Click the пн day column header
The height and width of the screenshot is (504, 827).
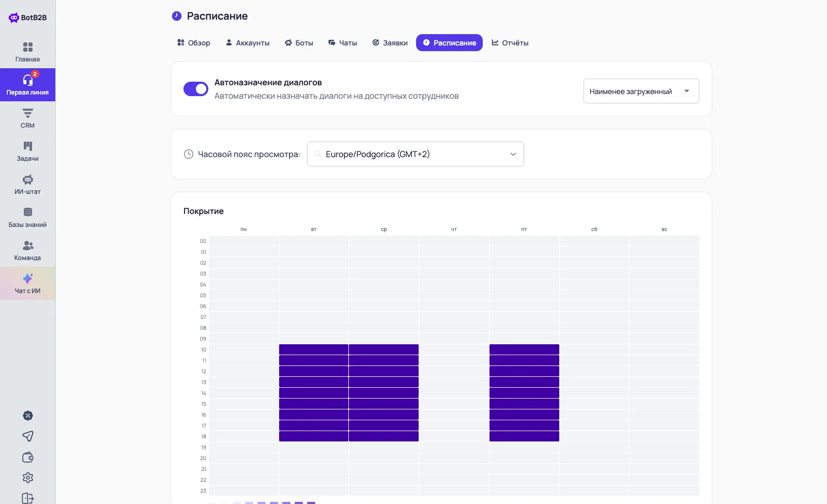(x=243, y=229)
